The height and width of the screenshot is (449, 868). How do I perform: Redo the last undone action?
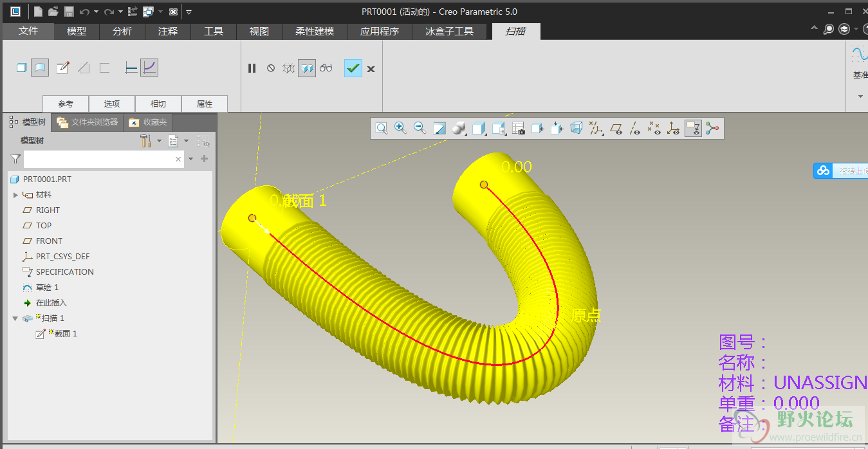109,12
